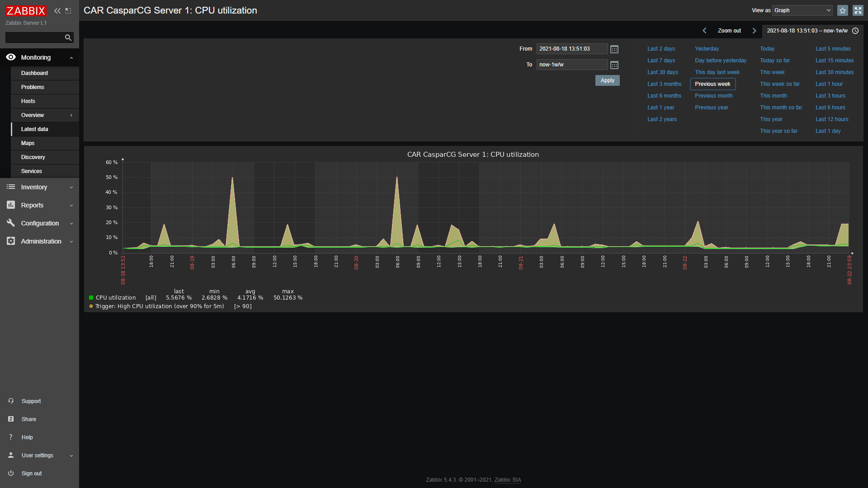Click the Sign out power icon
Viewport: 868px width, 488px height.
click(x=11, y=474)
